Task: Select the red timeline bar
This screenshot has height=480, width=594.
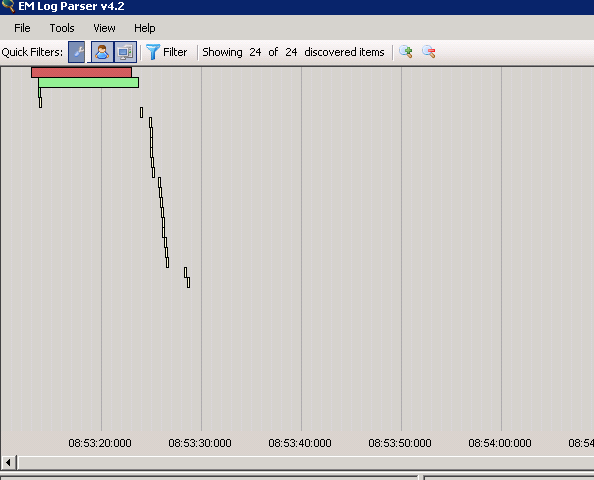Action: [x=81, y=72]
